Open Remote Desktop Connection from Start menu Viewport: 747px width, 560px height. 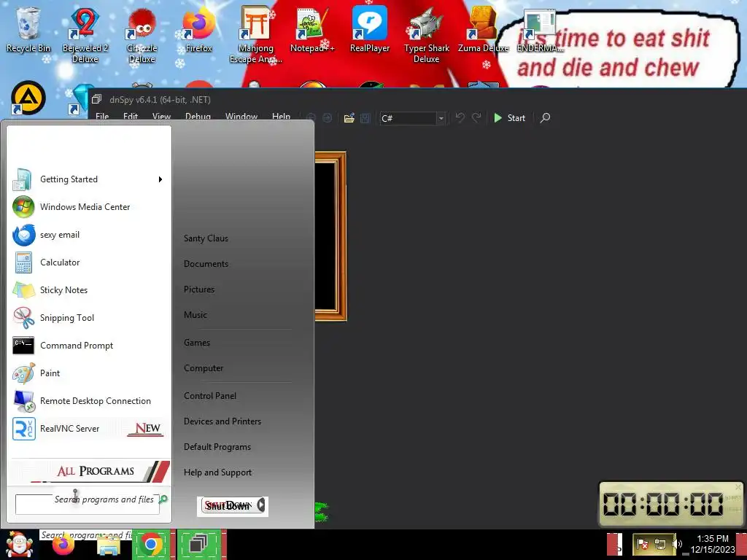coord(88,401)
